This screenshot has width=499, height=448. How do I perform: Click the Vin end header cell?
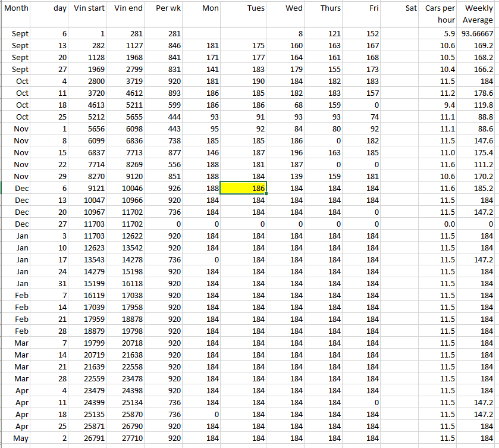pyautogui.click(x=127, y=8)
